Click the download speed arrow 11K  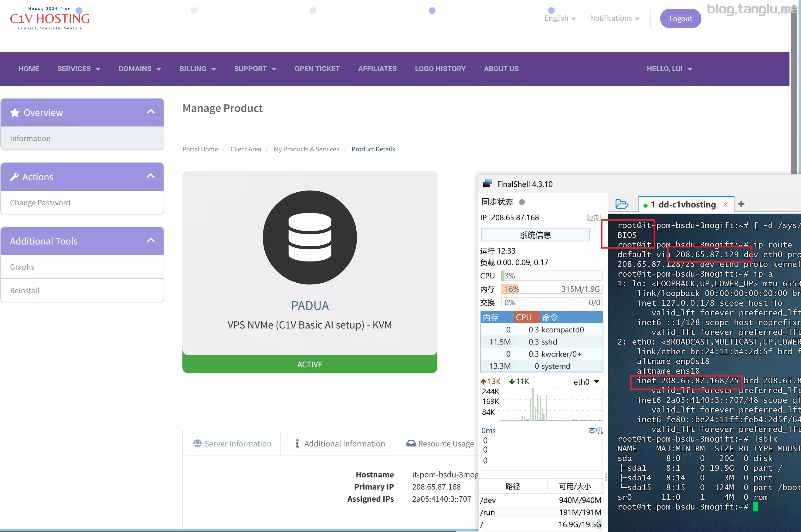pos(512,382)
